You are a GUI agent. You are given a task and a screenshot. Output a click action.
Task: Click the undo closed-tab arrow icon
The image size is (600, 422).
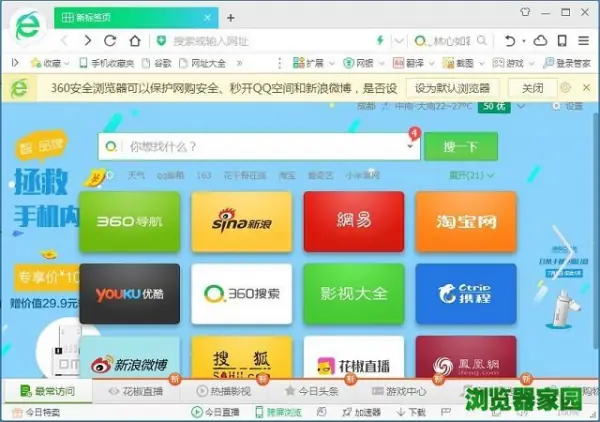point(509,40)
